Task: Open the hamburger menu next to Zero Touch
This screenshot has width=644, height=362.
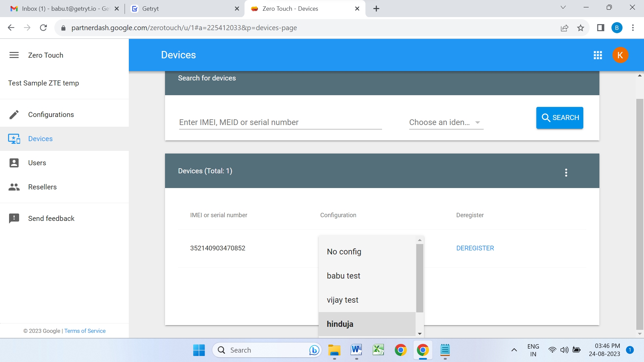Action: (14, 55)
